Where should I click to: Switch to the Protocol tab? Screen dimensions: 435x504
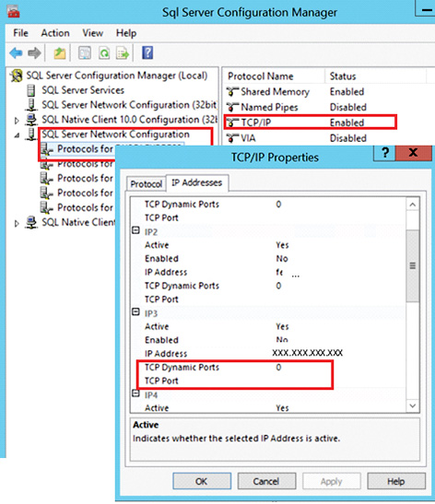coord(147,184)
